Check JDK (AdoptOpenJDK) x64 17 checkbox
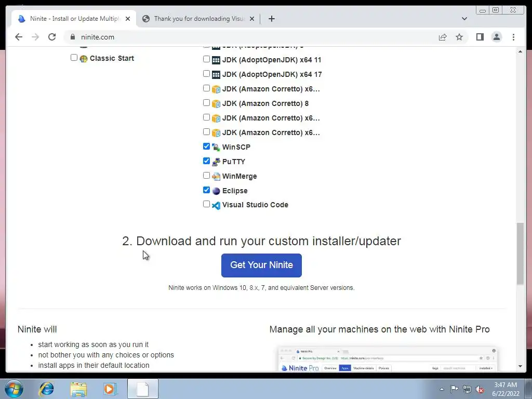Viewport: 532px width, 399px height. tap(206, 74)
